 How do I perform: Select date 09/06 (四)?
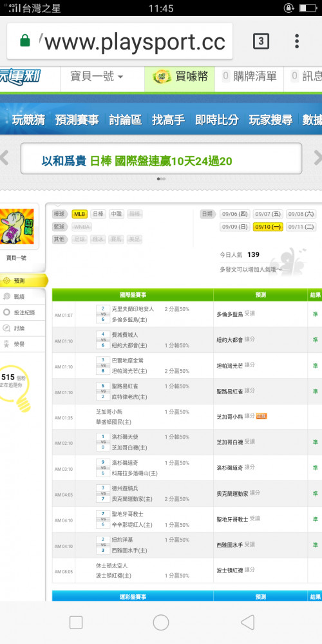[x=235, y=214]
